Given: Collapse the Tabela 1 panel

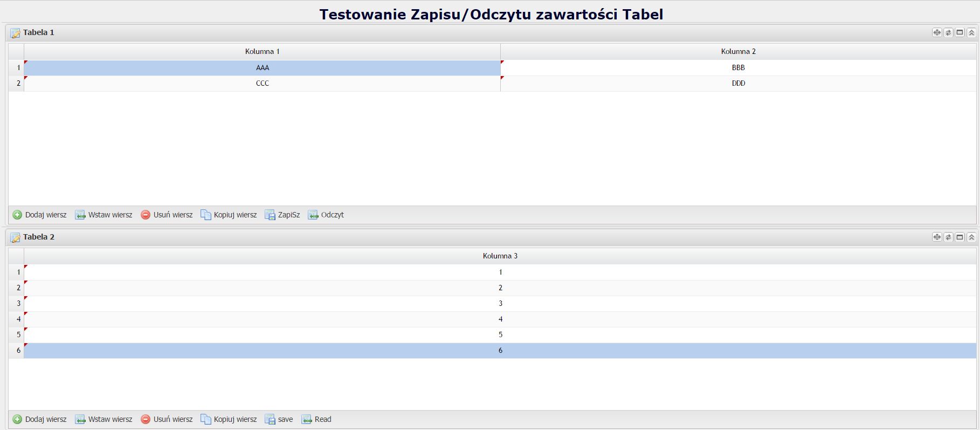Looking at the screenshot, I should pyautogui.click(x=971, y=32).
